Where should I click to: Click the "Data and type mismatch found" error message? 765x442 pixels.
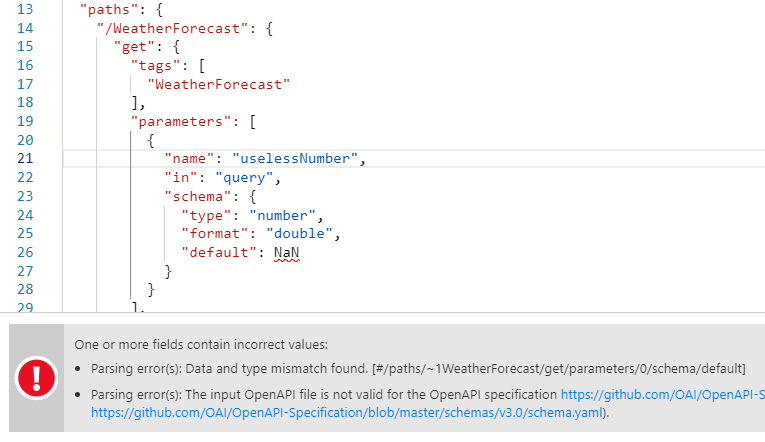tap(418, 368)
